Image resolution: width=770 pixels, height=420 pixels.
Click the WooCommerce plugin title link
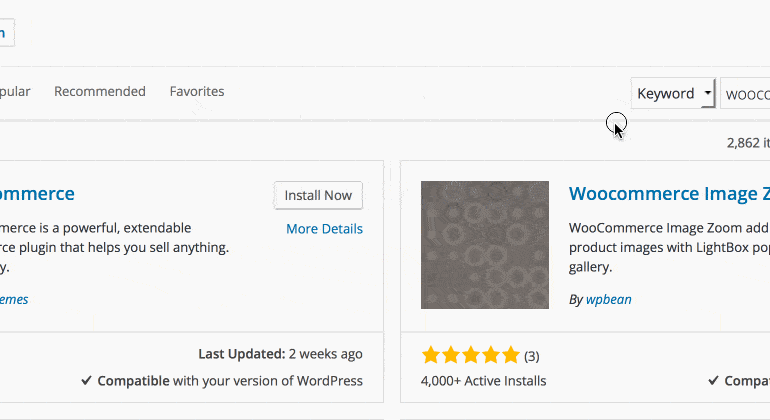coord(37,194)
